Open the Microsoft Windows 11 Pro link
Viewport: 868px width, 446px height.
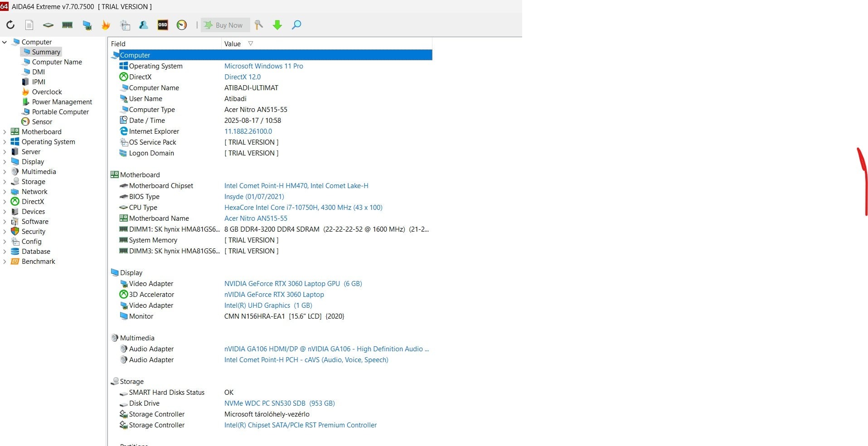click(264, 66)
